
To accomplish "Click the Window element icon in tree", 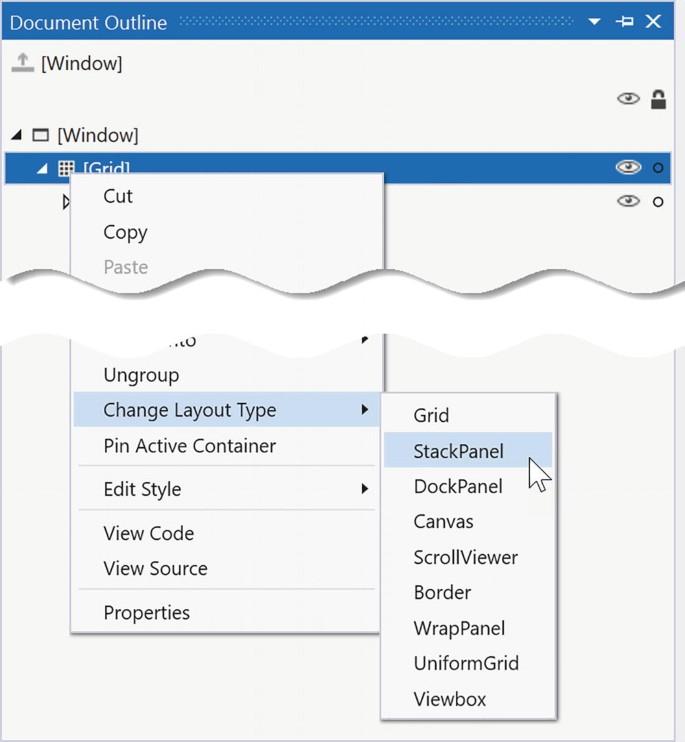I will tap(41, 135).
